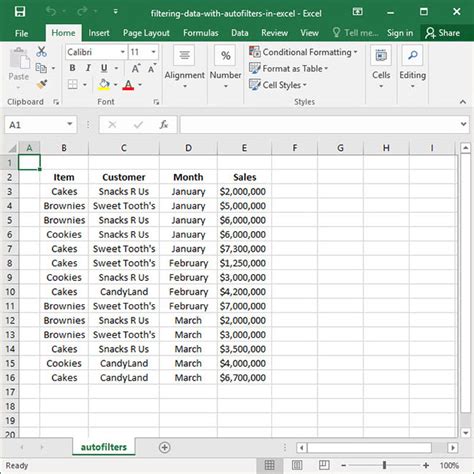Click the Redo arrow icon
Screen dimensions: 474x474
click(82, 12)
